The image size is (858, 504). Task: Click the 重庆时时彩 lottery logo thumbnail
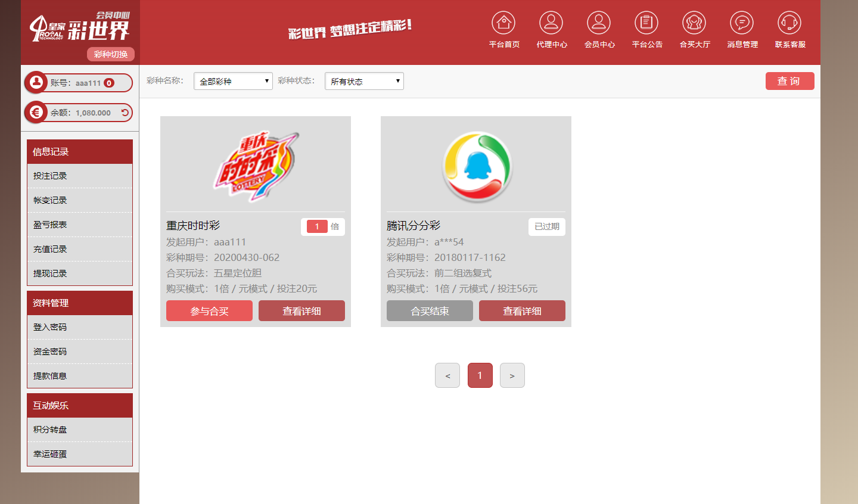point(256,166)
